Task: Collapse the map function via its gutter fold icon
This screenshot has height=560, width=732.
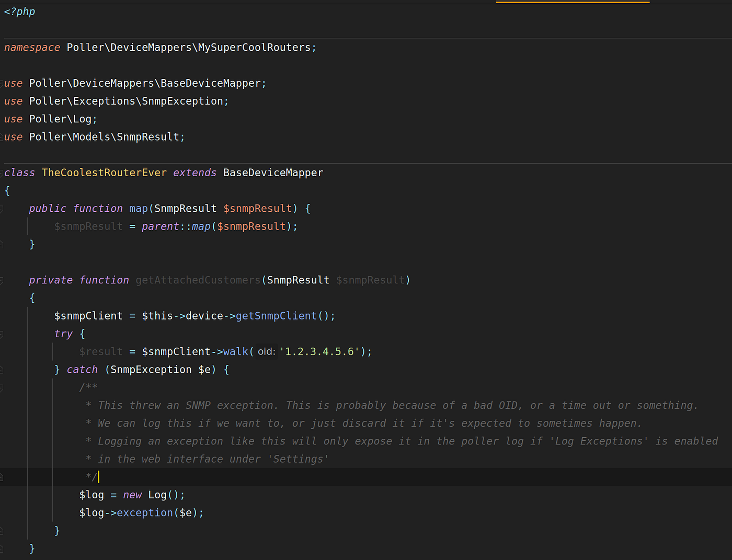Action: pyautogui.click(x=2, y=208)
